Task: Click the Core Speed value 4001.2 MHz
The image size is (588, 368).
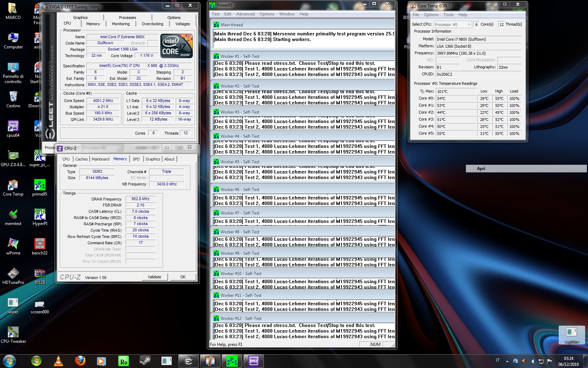Action: pos(103,101)
